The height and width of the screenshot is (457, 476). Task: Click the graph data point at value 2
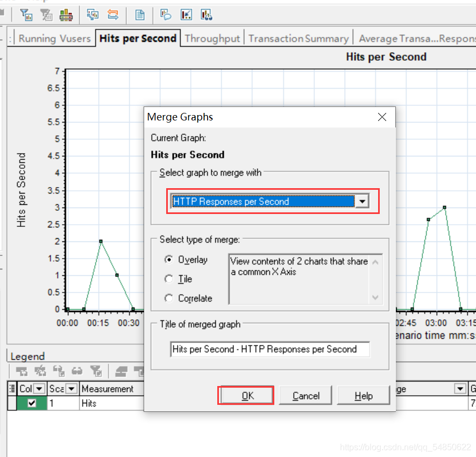coord(101,241)
